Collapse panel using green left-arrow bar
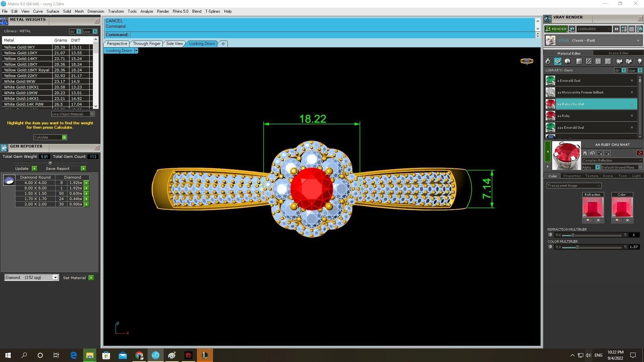Viewport: 644px width, 362px height. click(547, 152)
